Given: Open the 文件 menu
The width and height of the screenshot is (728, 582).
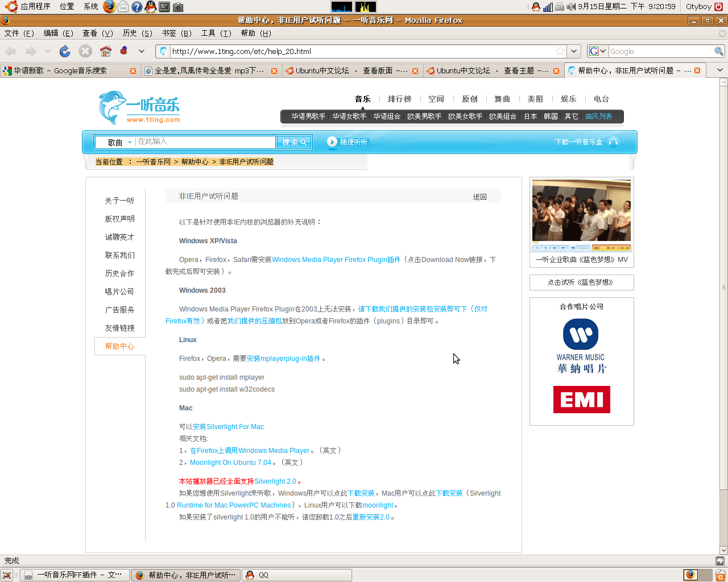Looking at the screenshot, I should click(x=19, y=33).
